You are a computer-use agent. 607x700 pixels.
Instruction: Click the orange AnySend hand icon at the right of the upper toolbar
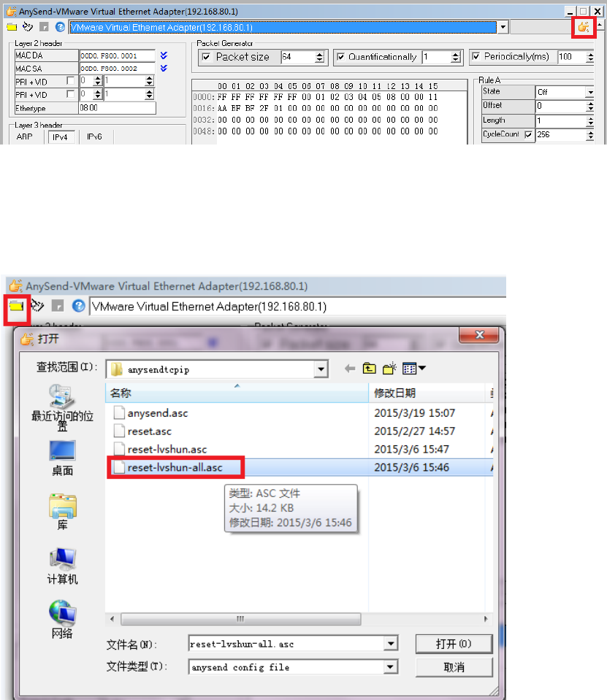(584, 27)
